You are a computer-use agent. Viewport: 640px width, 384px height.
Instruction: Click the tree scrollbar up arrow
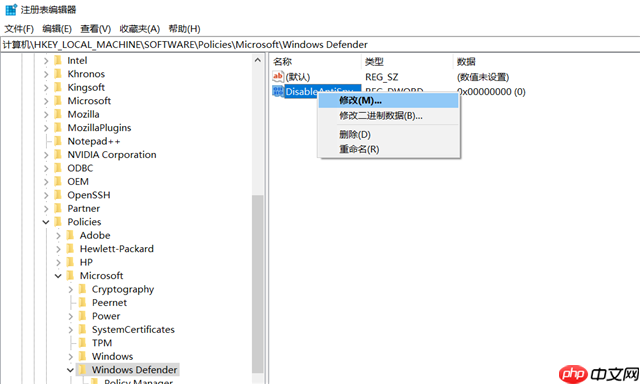258,60
